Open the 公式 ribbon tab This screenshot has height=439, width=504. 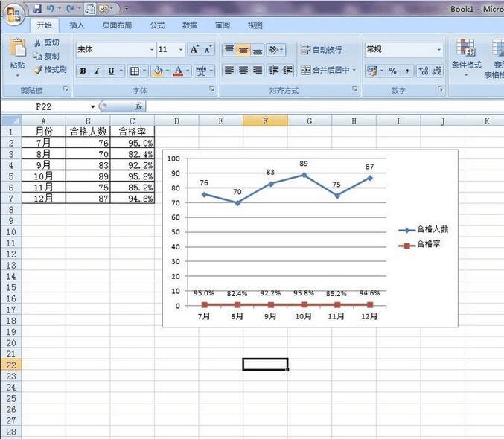pyautogui.click(x=157, y=25)
